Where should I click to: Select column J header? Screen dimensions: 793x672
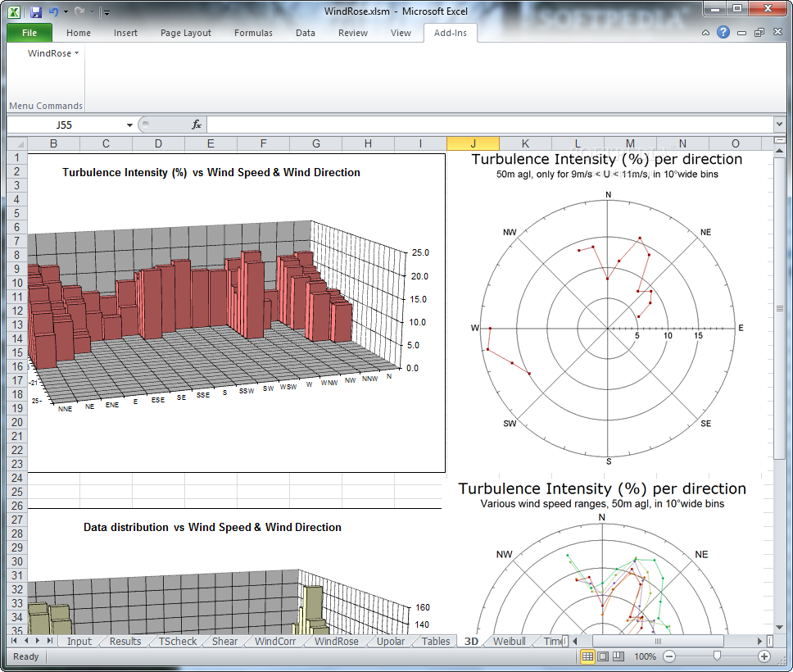473,143
